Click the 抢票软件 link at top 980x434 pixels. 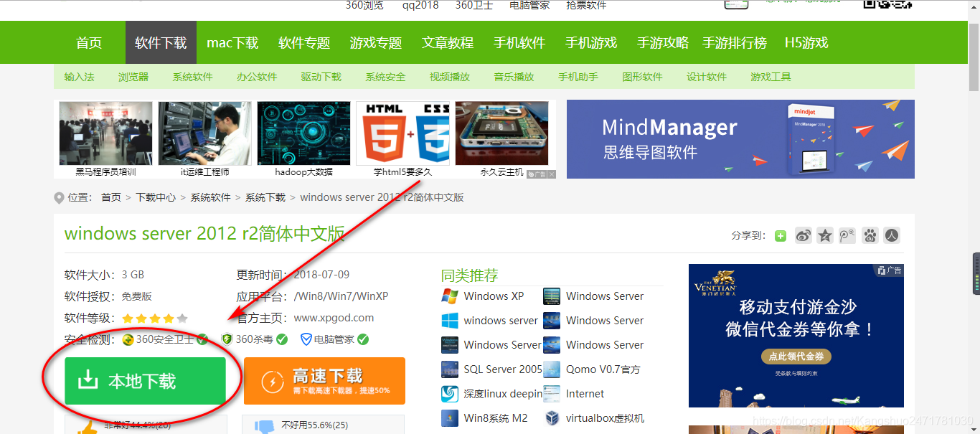point(586,5)
